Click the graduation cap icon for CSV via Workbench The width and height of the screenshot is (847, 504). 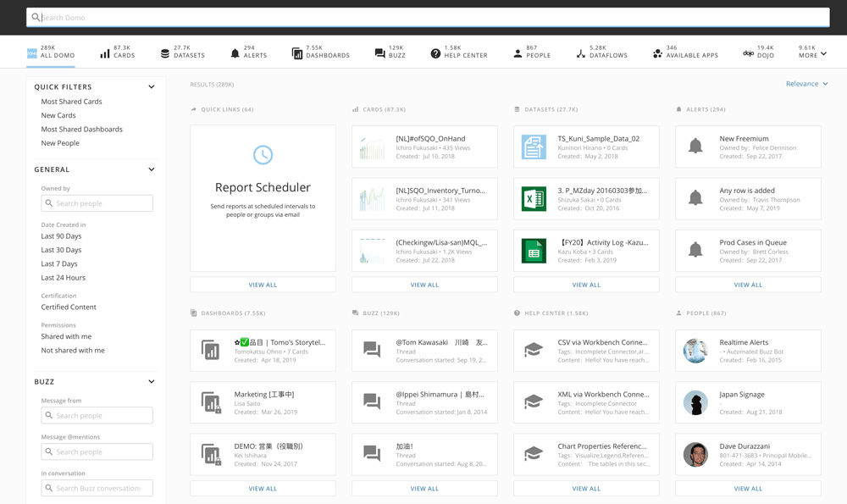(x=534, y=350)
